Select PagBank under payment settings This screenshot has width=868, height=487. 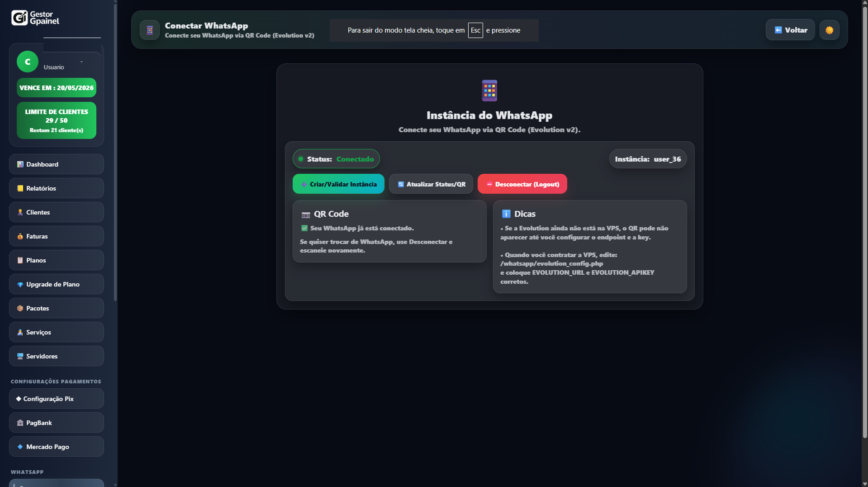tap(38, 423)
